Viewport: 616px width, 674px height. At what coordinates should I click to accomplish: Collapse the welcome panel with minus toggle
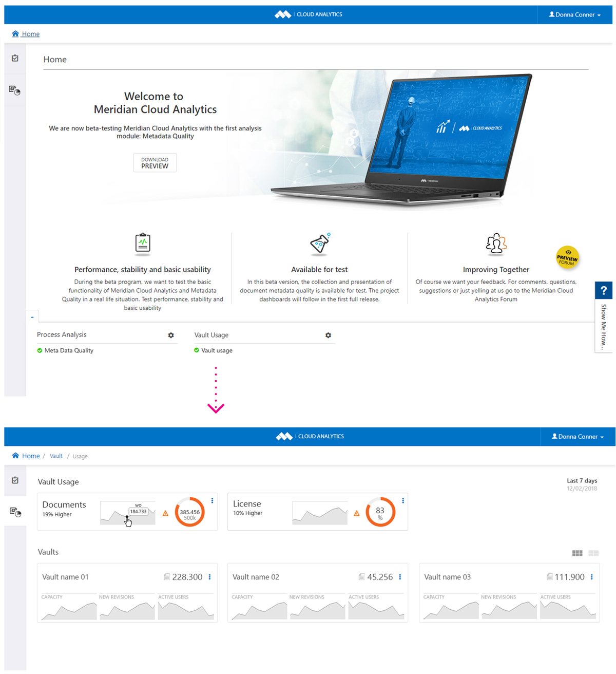pos(32,317)
